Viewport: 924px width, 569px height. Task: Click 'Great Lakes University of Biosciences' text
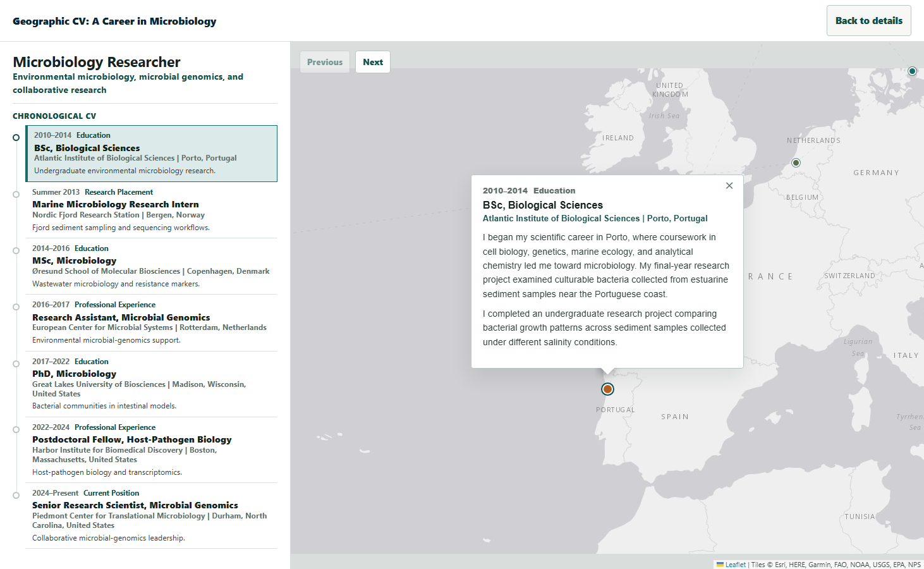pyautogui.click(x=99, y=384)
